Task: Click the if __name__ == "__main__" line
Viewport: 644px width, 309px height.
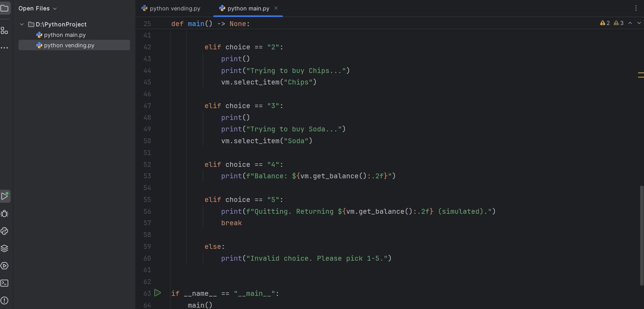Action: click(225, 293)
